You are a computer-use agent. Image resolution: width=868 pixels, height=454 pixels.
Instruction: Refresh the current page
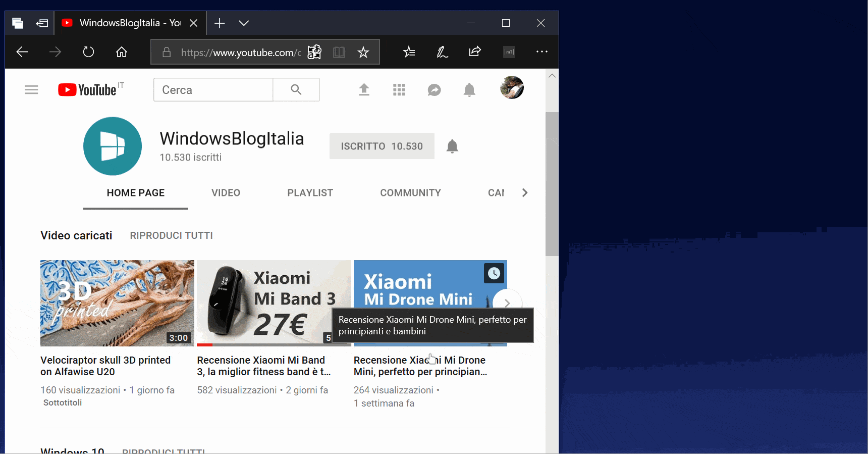point(88,52)
